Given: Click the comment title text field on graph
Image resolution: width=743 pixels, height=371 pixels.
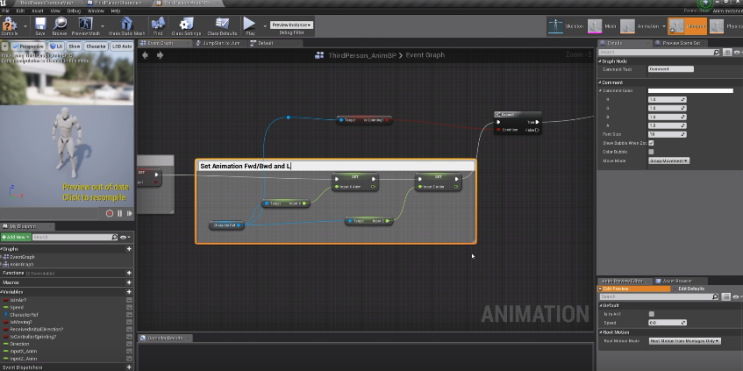Looking at the screenshot, I should coord(335,166).
